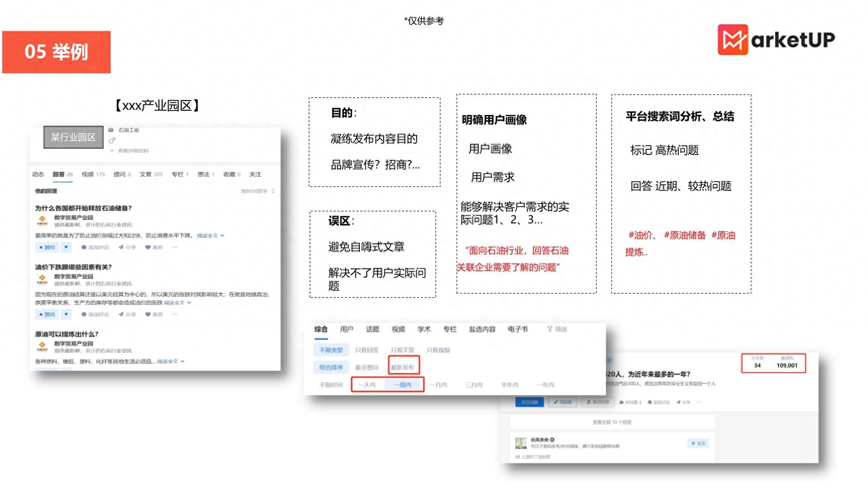Image resolution: width=868 pixels, height=488 pixels.
Task: Select the 一天内 time filter
Action: [367, 385]
